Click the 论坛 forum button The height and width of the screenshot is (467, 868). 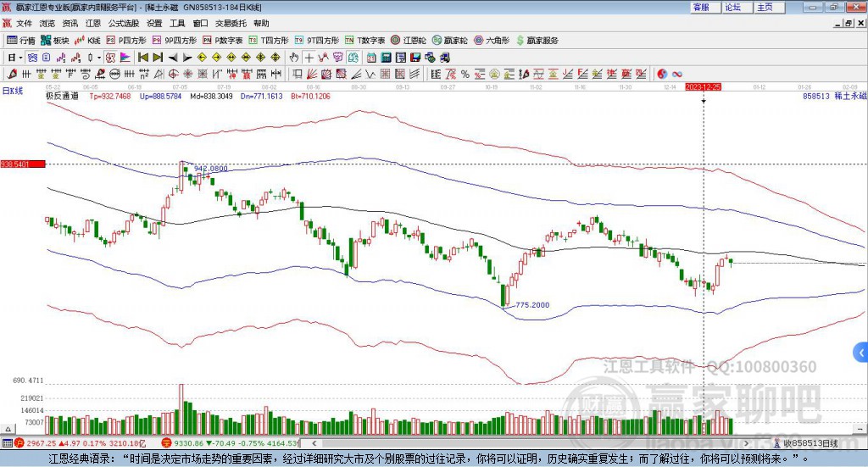tap(737, 7)
